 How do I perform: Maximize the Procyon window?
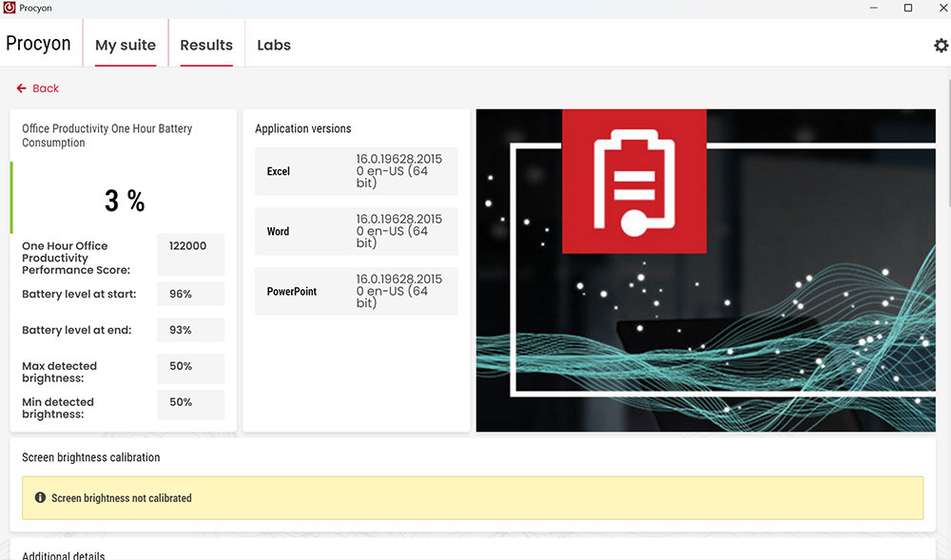click(x=908, y=8)
